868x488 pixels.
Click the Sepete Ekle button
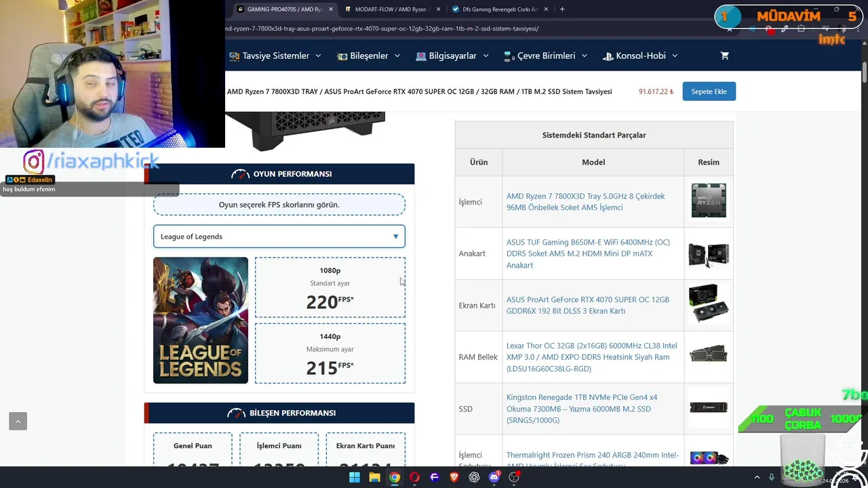(709, 91)
